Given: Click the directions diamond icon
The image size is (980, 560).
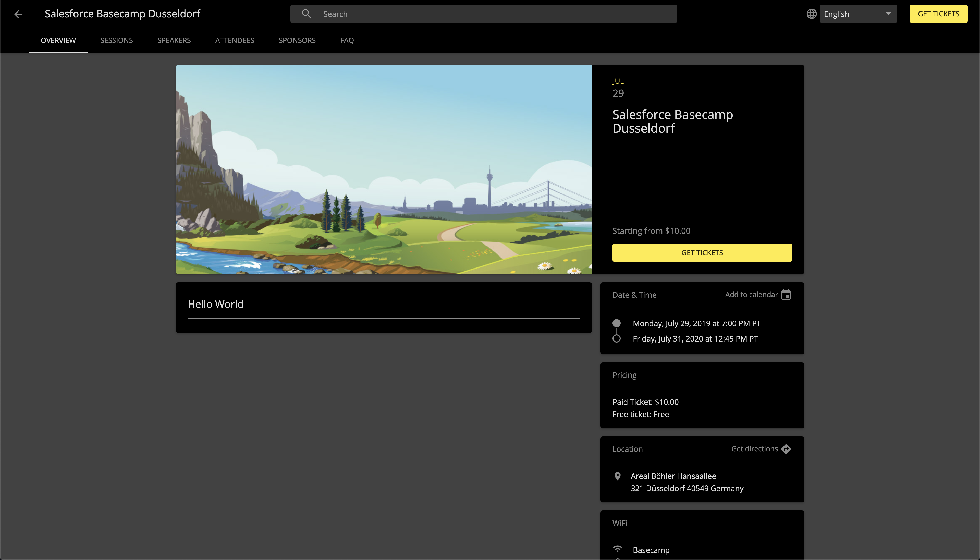Looking at the screenshot, I should [x=786, y=449].
